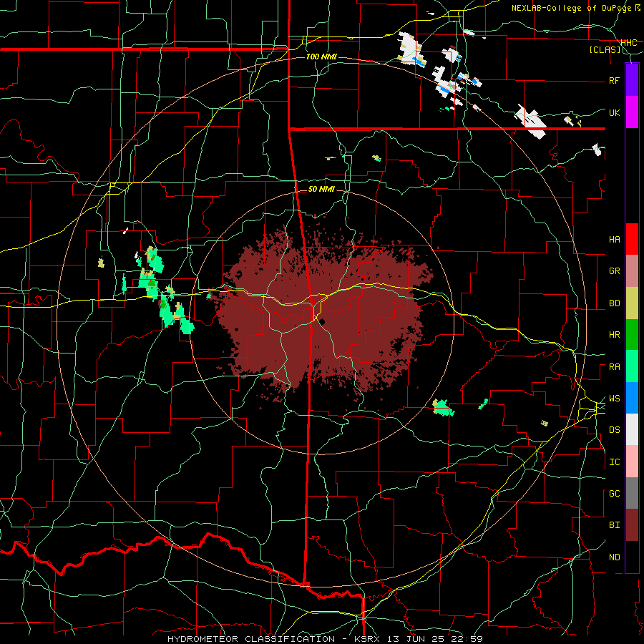Click the [CLAS] units label
The image size is (644, 644).
[x=605, y=50]
